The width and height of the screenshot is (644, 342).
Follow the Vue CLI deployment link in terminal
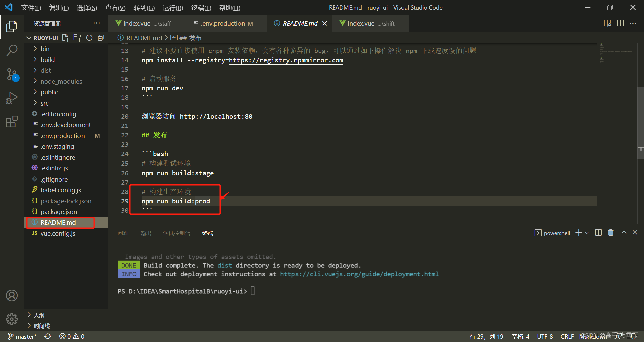tap(359, 274)
